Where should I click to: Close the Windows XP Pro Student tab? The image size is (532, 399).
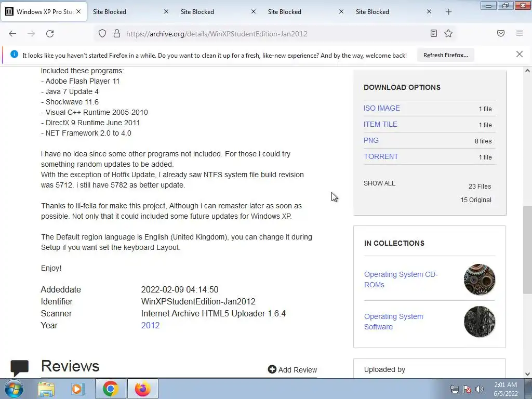(x=78, y=11)
